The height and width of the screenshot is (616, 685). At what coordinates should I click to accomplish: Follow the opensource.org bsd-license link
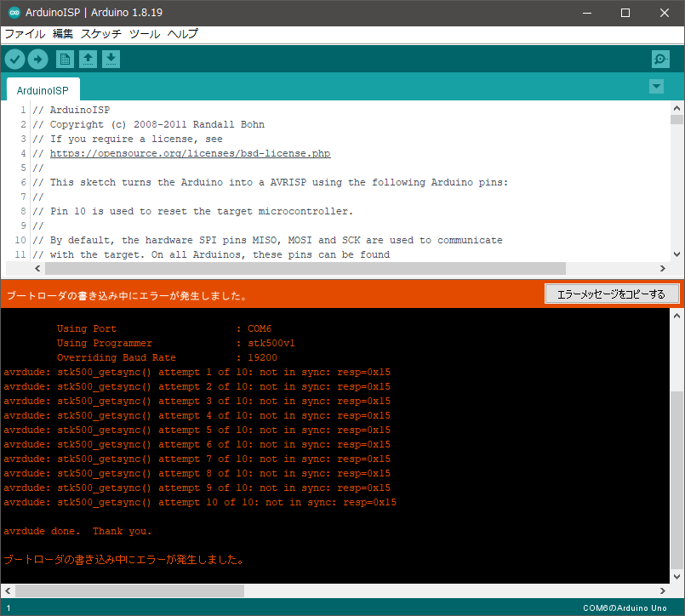click(190, 153)
